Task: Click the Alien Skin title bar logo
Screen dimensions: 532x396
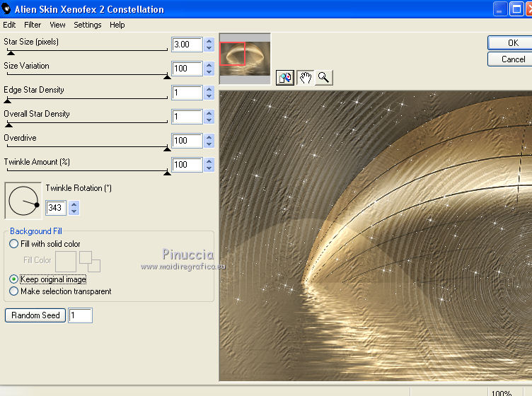Action: pos(6,8)
